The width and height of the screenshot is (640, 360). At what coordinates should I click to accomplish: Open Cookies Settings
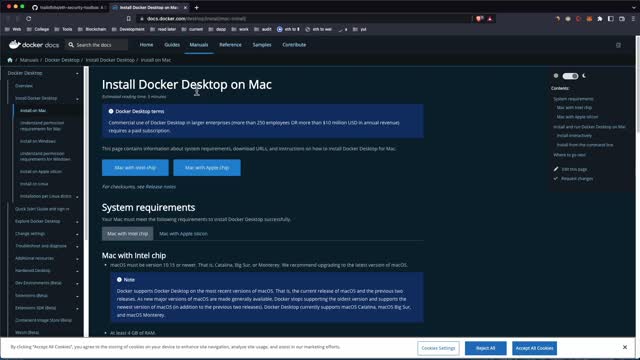click(x=438, y=348)
